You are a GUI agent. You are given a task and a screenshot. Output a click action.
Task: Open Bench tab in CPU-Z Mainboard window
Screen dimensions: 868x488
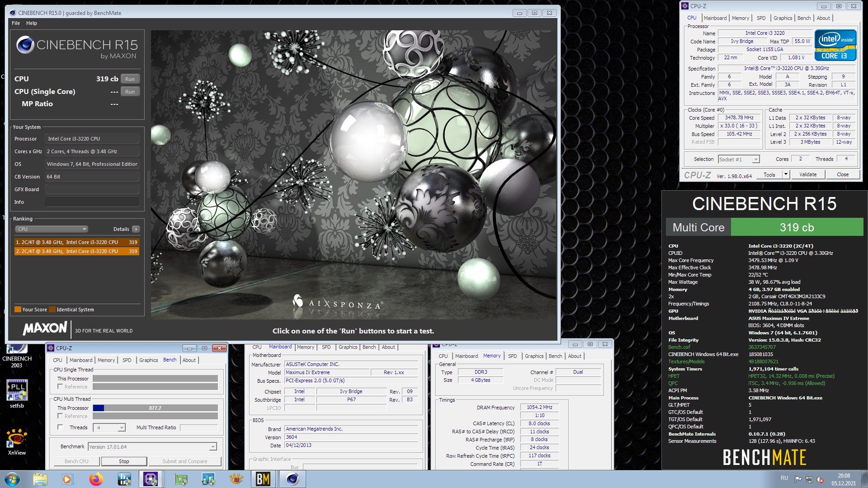tap(369, 347)
